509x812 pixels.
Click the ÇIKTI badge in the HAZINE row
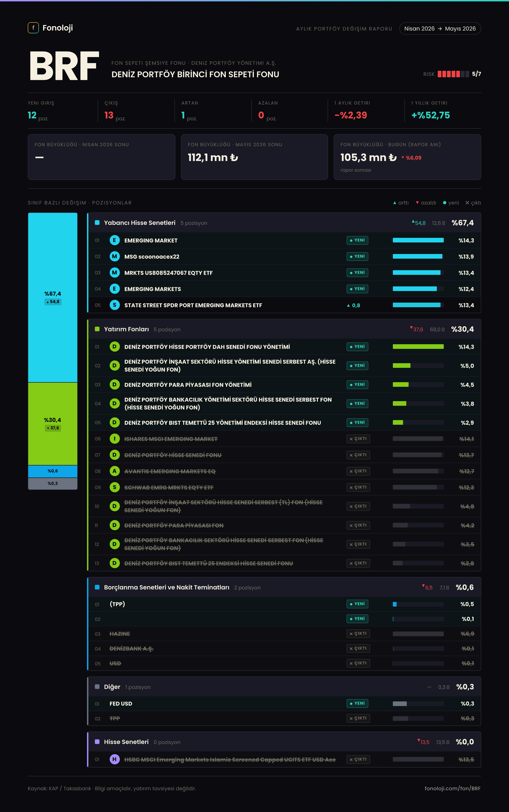(358, 634)
